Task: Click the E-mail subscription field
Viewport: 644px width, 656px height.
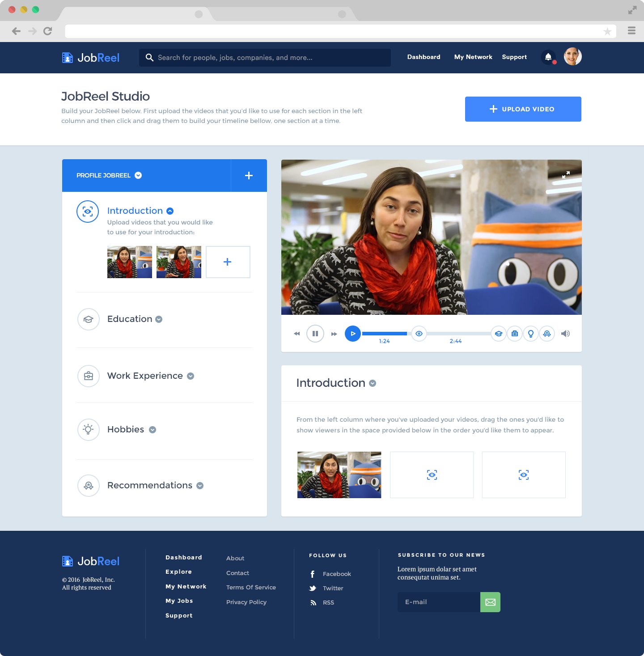Action: pyautogui.click(x=438, y=602)
